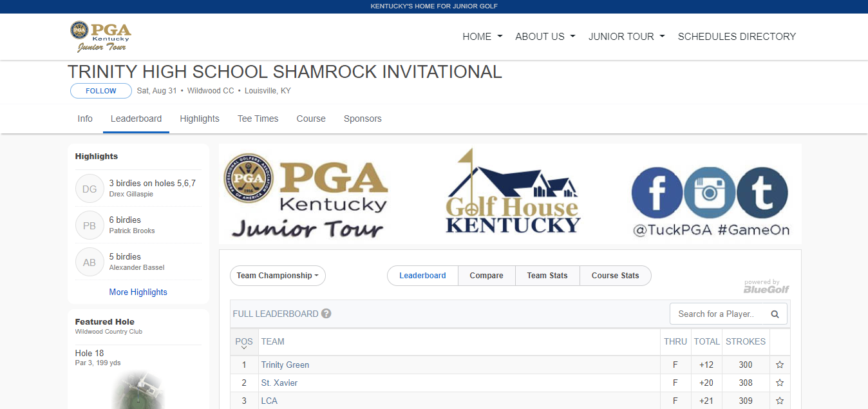Viewport: 868px width, 409px height.
Task: Click the TOTAL column header
Action: tap(706, 341)
